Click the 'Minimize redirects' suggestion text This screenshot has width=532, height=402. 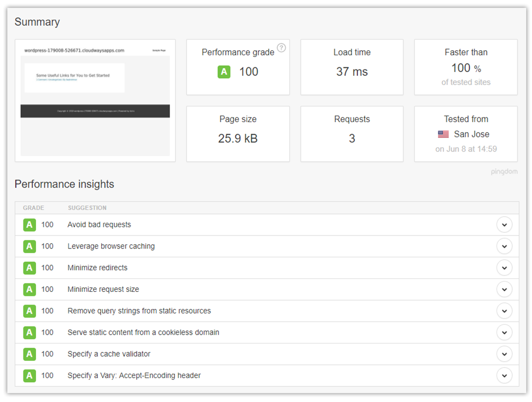pyautogui.click(x=98, y=268)
